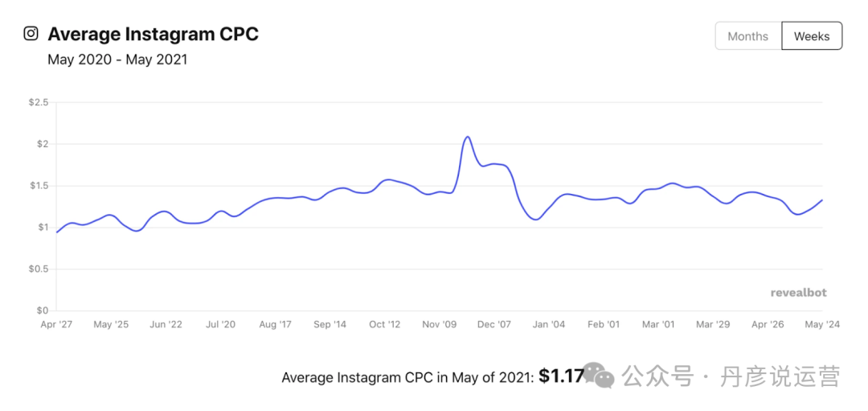Image resolution: width=868 pixels, height=411 pixels.
Task: Click the $2.5 y-axis label
Action: click(x=39, y=102)
